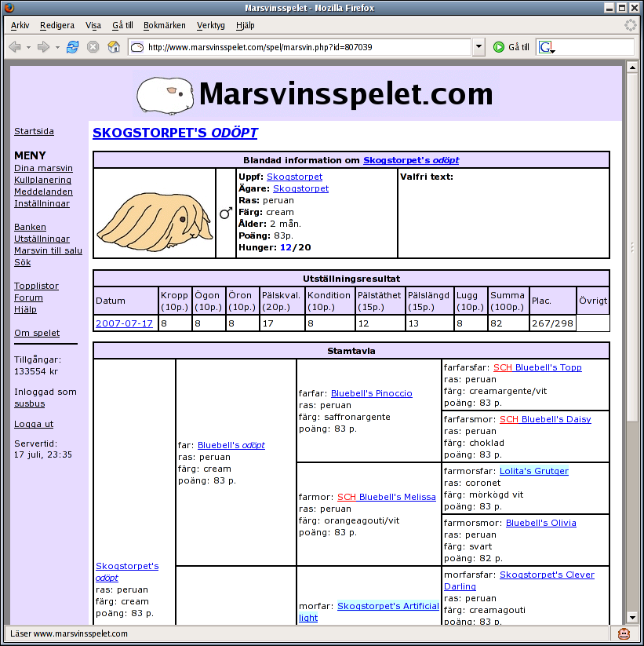Open farmor SCH Bluebell's Melissa

pyautogui.click(x=386, y=498)
